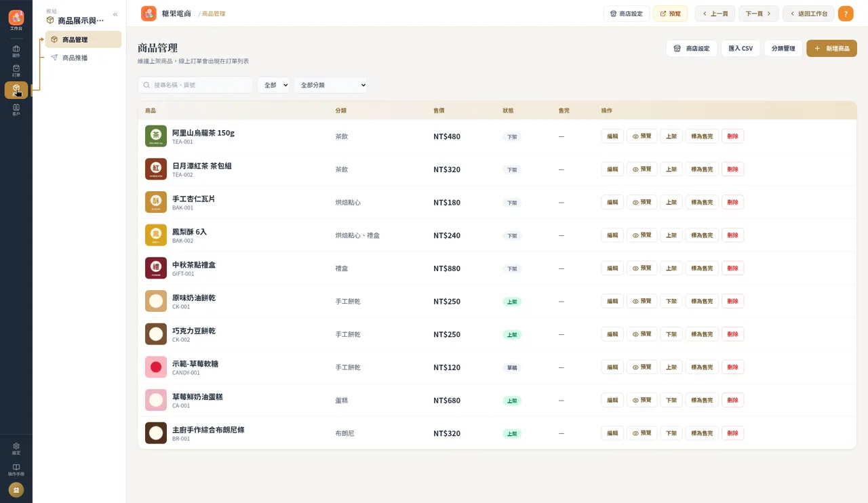868x503 pixels.
Task: Click the 糖果電商 logo icon in header
Action: click(x=149, y=14)
